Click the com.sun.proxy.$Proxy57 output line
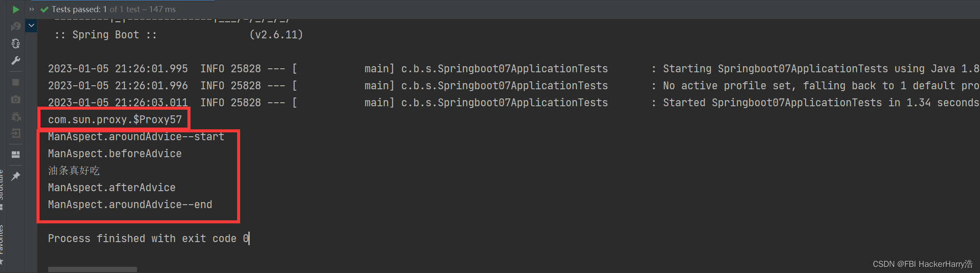The height and width of the screenshot is (273, 980). point(115,119)
